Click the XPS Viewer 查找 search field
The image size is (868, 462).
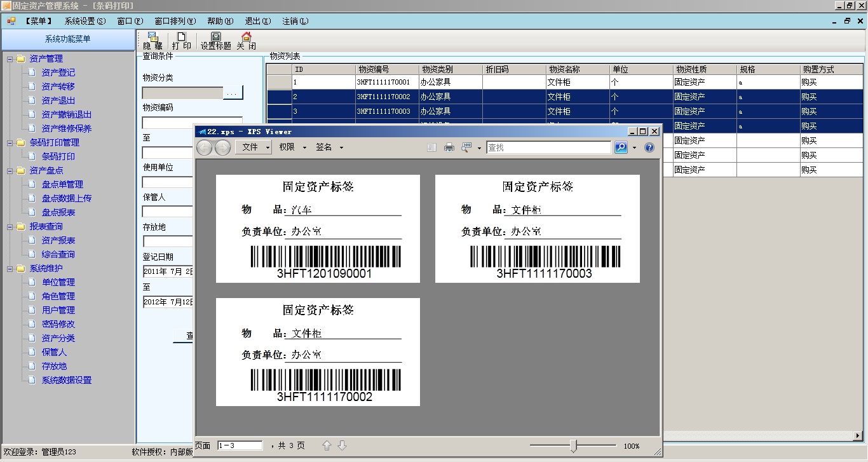pos(549,147)
